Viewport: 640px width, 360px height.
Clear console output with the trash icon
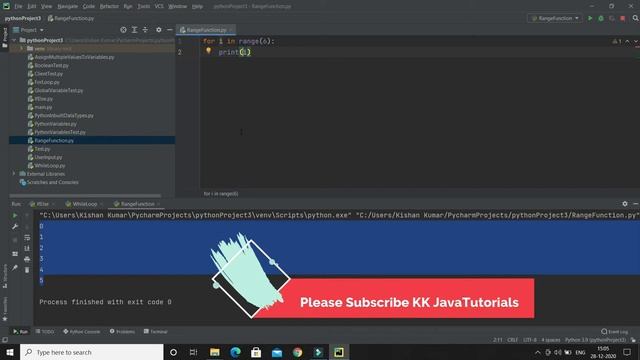point(27,270)
